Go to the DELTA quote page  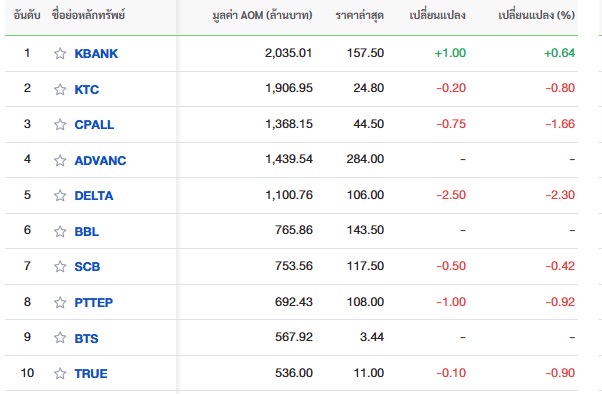94,195
